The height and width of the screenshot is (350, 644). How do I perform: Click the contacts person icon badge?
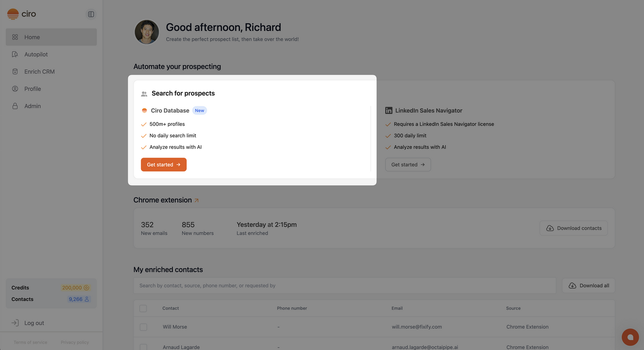[87, 299]
